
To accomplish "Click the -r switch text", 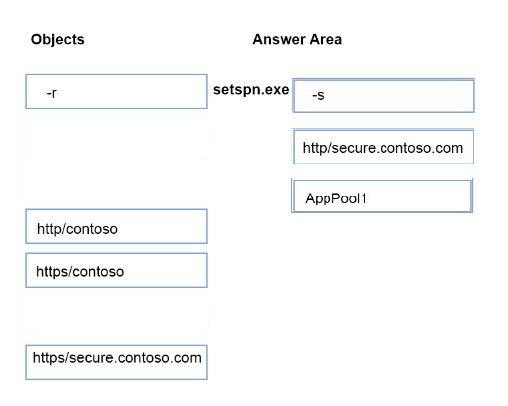I will point(52,93).
